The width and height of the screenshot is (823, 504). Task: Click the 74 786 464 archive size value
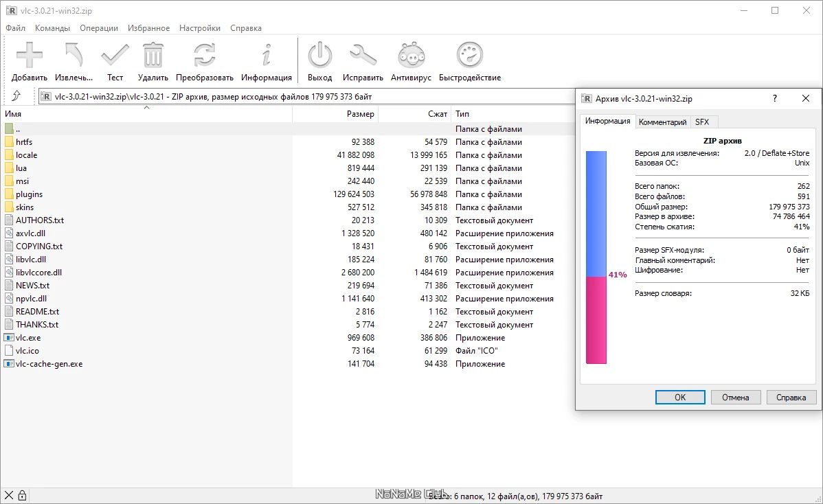(x=791, y=216)
